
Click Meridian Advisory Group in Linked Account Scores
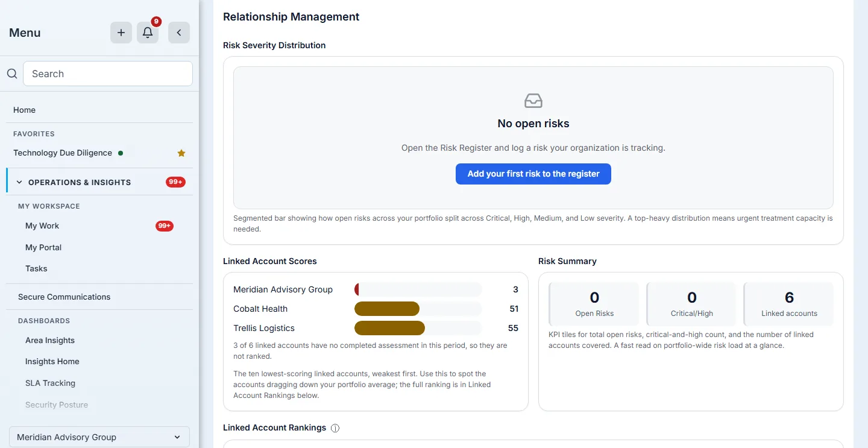283,289
